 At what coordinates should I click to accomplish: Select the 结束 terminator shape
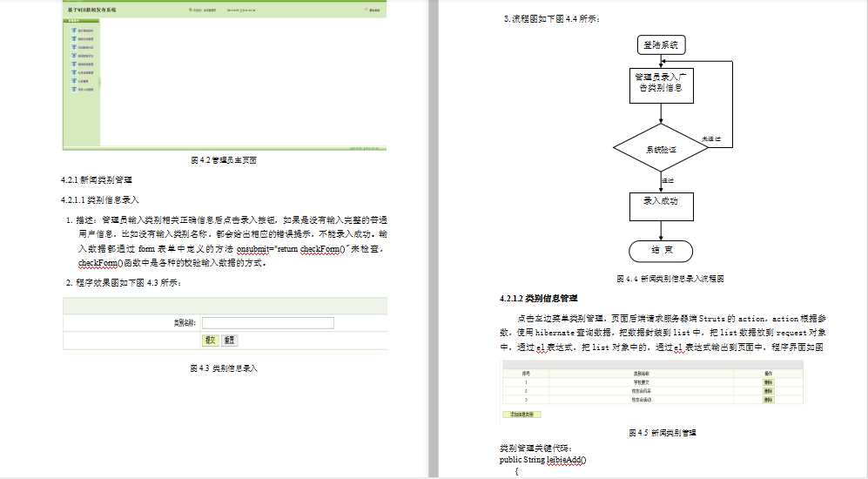[x=661, y=251]
